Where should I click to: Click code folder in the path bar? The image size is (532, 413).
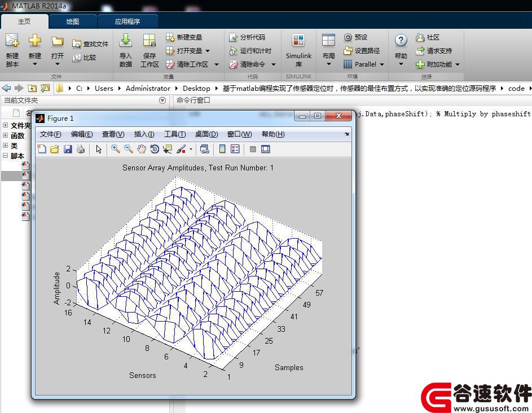click(516, 89)
